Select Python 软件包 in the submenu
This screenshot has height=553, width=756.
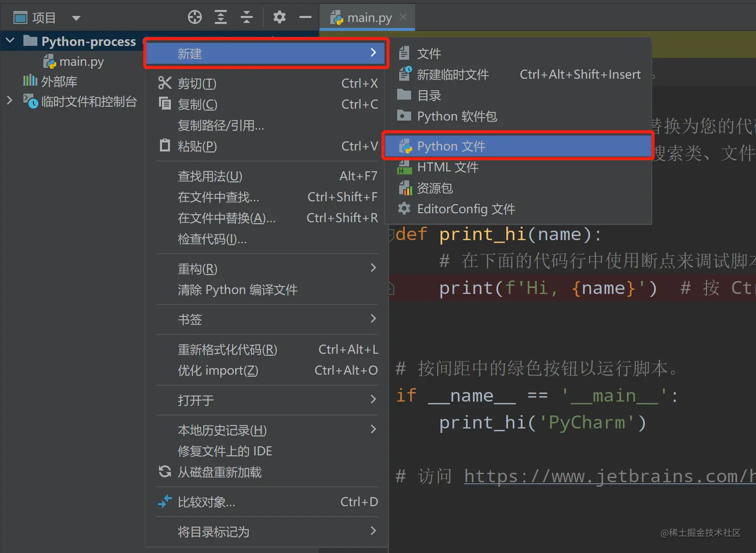tap(518, 116)
